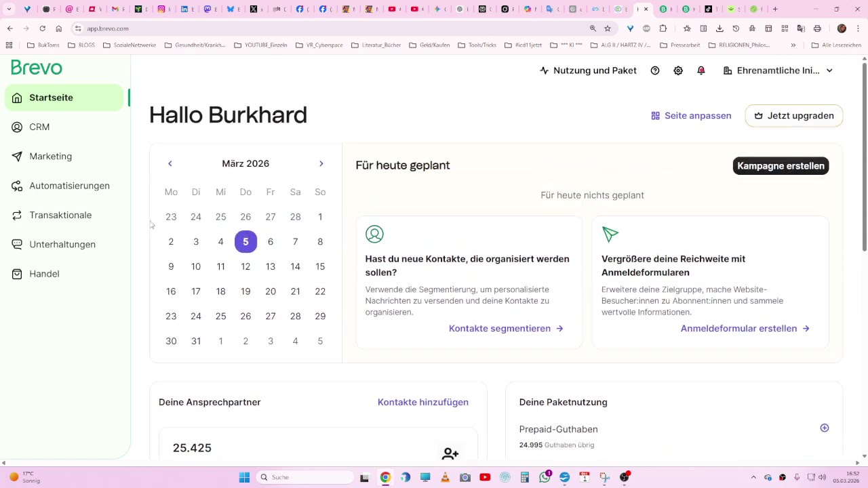Open downloads icon in browser toolbar

719,28
